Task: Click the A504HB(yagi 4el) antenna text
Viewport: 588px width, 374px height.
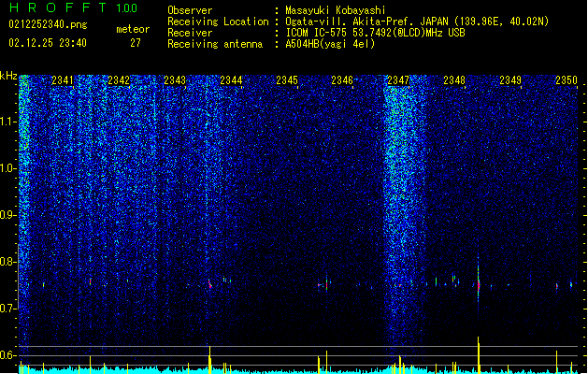Action: [330, 44]
